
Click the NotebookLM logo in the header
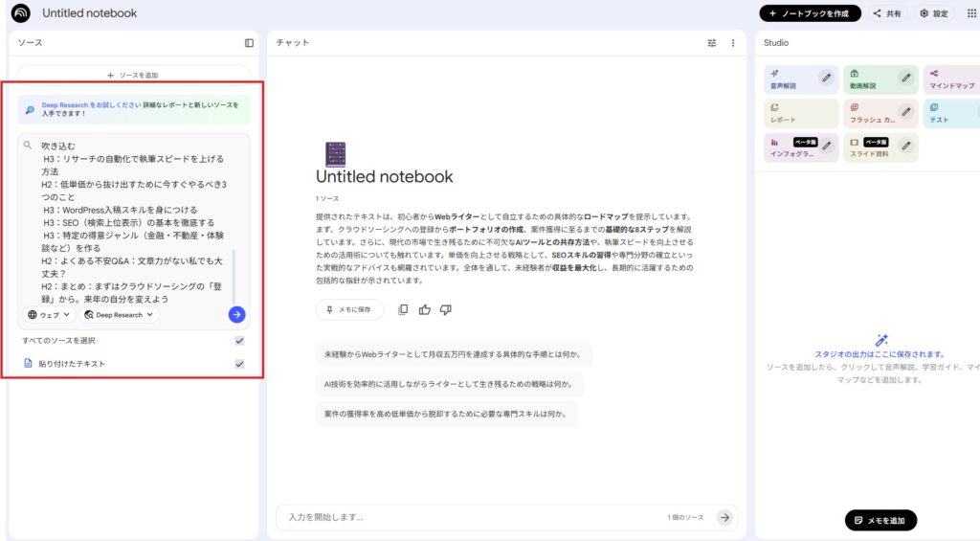pos(21,13)
